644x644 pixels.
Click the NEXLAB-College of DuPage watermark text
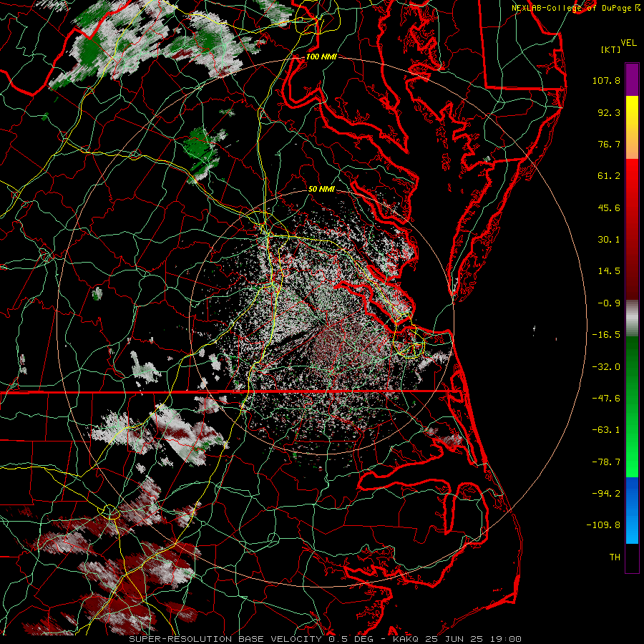pos(575,8)
